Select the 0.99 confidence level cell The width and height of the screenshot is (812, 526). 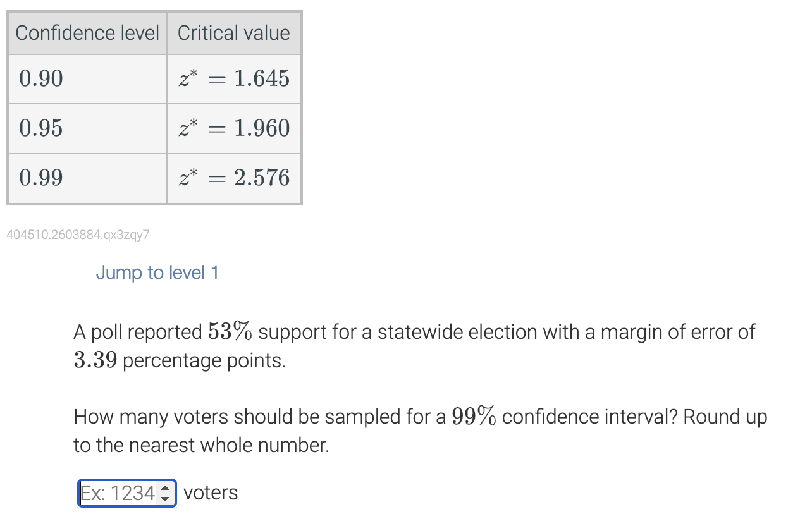pyautogui.click(x=87, y=178)
